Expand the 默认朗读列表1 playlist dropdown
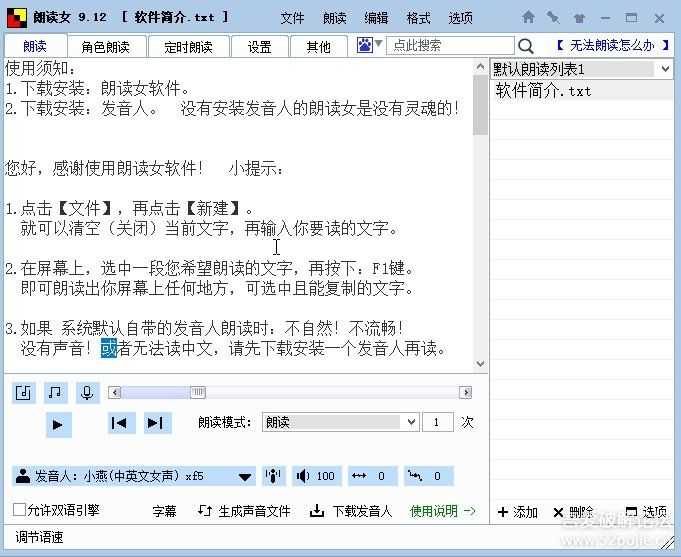 (x=664, y=69)
